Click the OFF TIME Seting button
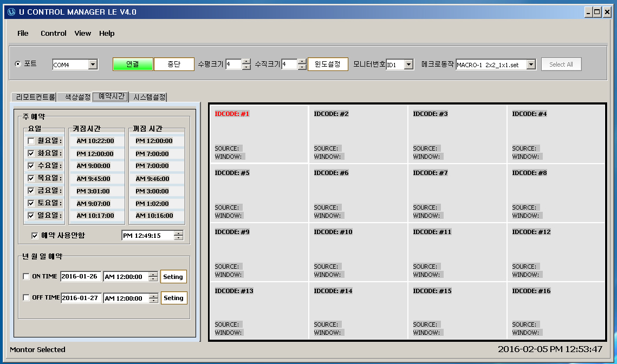 (x=173, y=298)
